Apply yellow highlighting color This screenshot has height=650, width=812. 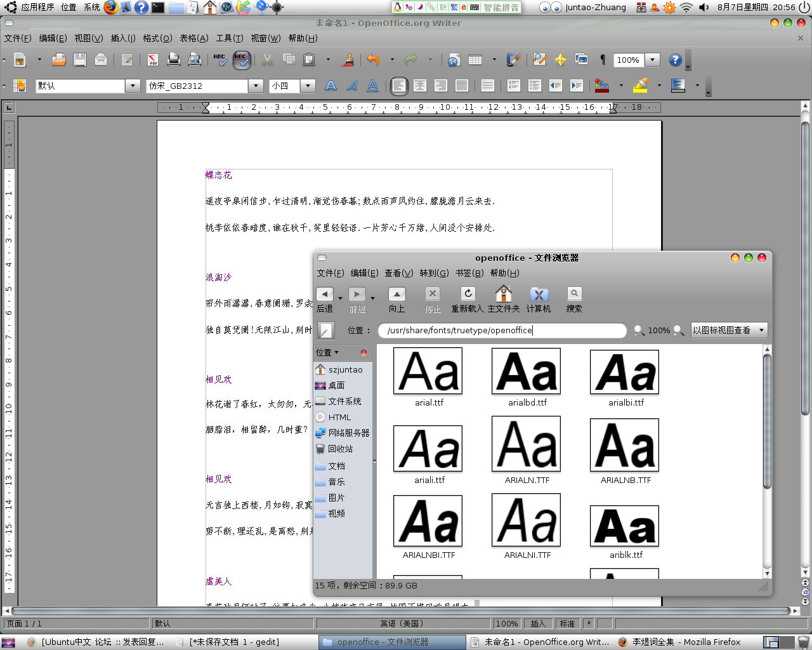click(x=641, y=86)
